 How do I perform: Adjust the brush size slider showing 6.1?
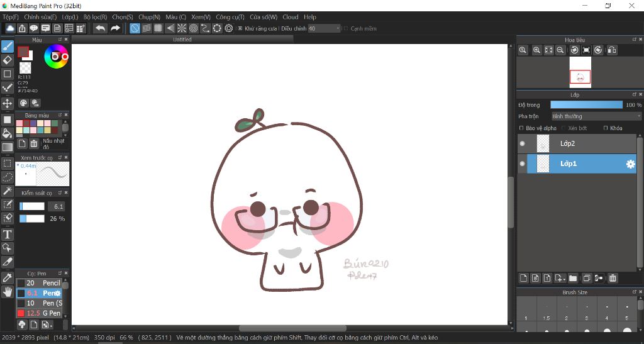[x=32, y=206]
